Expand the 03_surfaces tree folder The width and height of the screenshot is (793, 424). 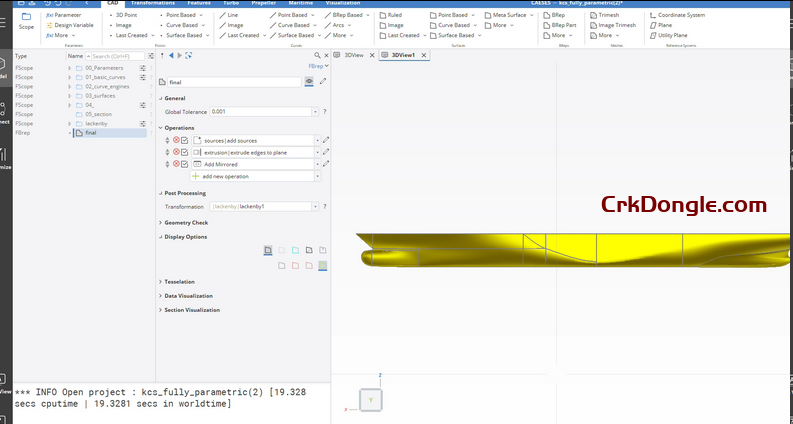(x=69, y=96)
